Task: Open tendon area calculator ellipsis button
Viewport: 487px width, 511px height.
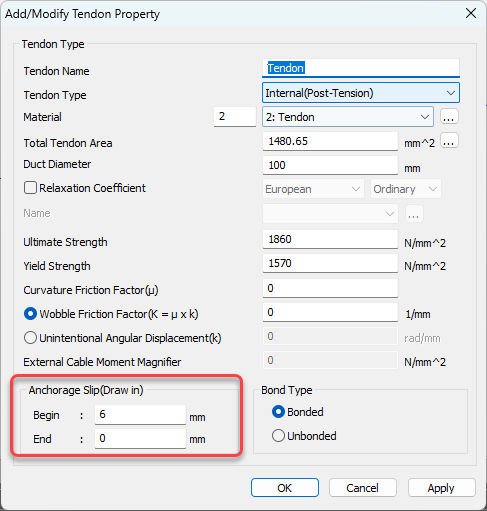Action: click(449, 141)
